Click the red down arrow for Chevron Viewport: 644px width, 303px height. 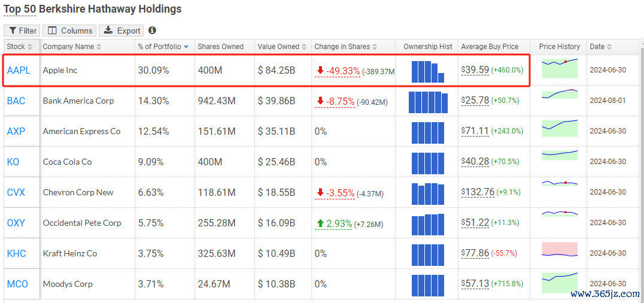tap(320, 193)
